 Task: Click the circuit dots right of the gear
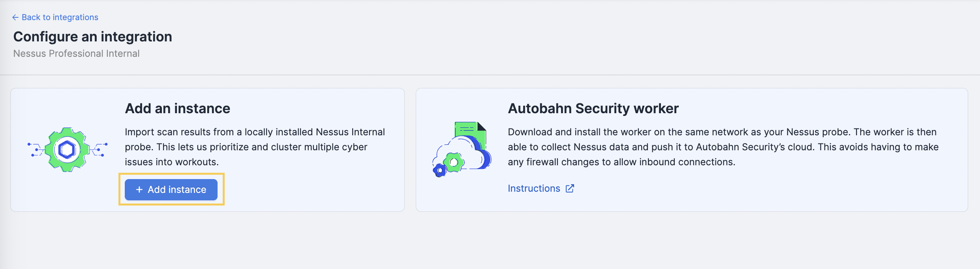[x=99, y=150]
